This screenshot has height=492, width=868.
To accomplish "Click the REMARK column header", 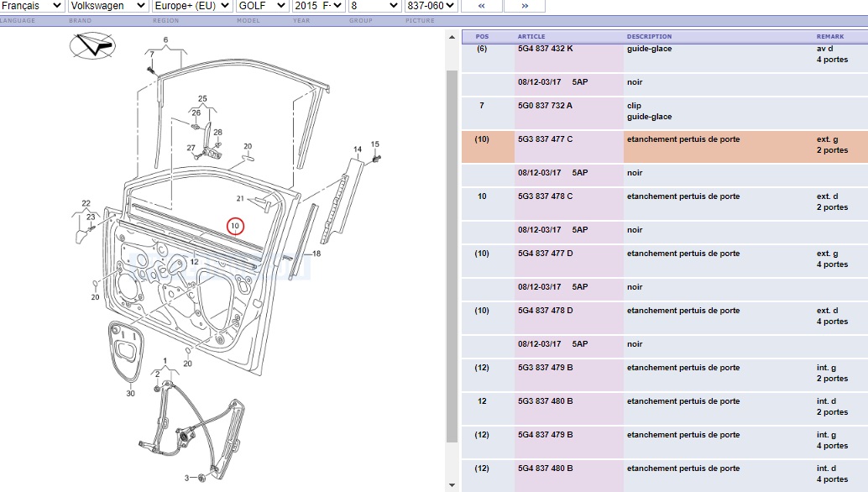I will [830, 37].
